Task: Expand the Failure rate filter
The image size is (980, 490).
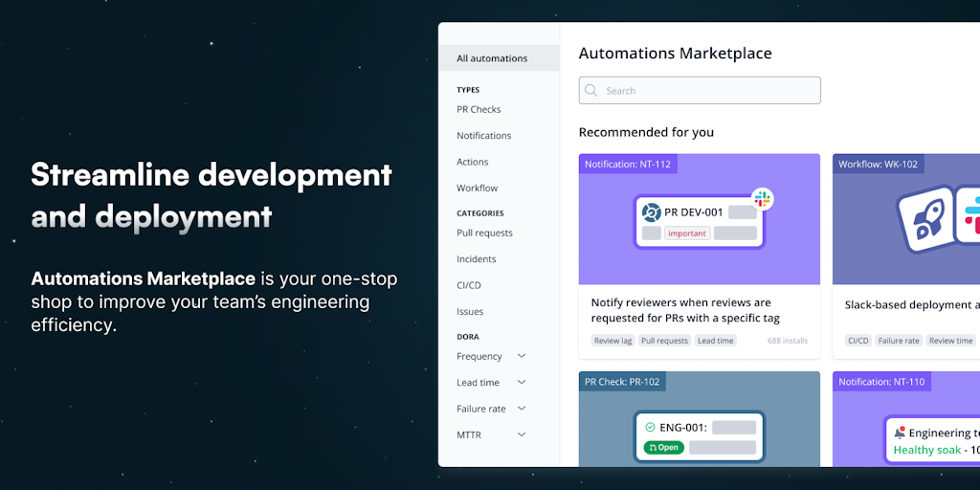Action: [522, 409]
